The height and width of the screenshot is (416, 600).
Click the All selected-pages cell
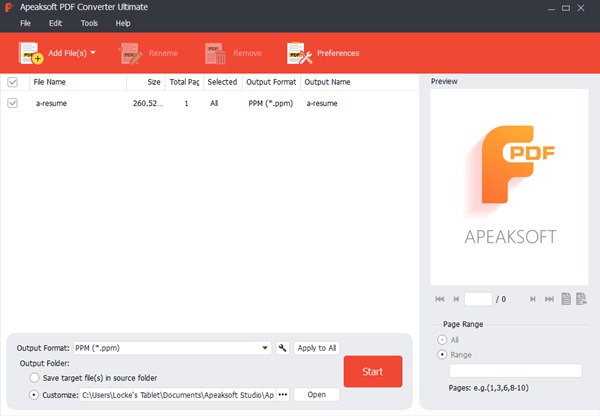click(x=214, y=103)
